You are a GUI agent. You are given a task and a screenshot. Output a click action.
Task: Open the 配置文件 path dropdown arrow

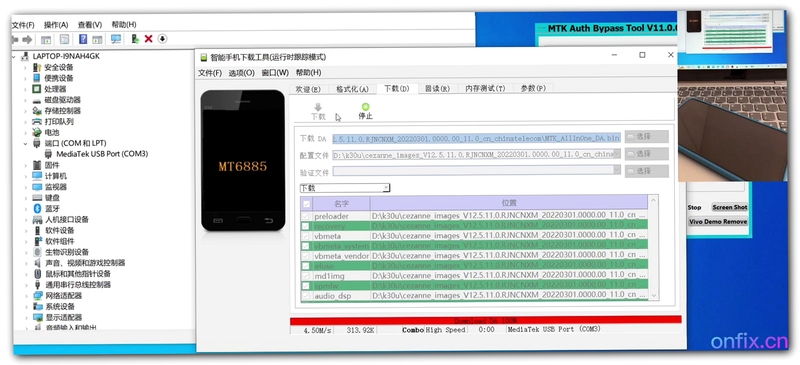[617, 154]
